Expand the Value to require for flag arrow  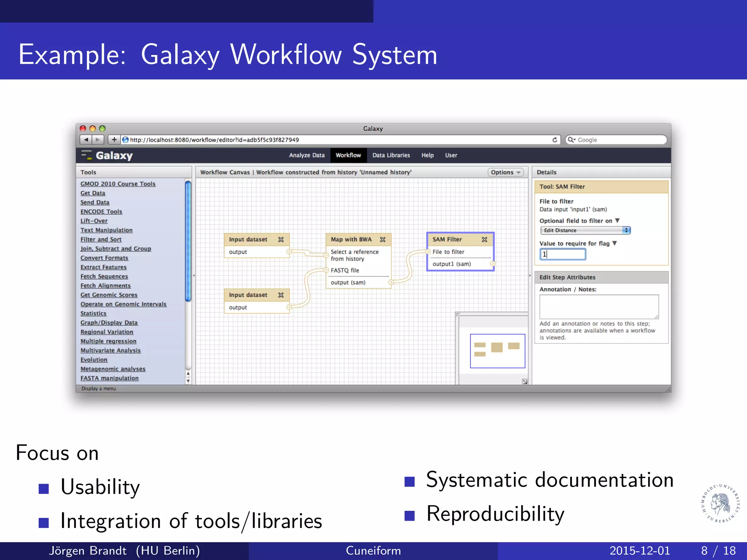(615, 243)
